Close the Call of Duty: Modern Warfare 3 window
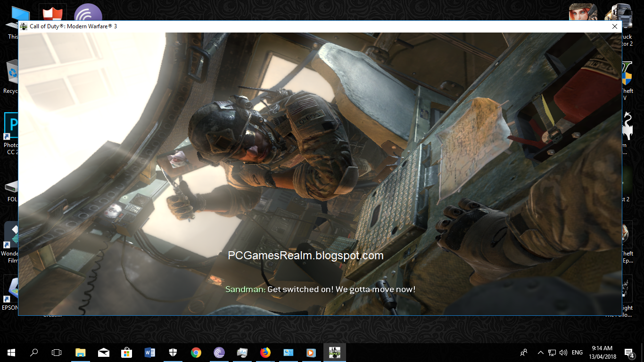Screen dimensions: 644x362 click(615, 26)
